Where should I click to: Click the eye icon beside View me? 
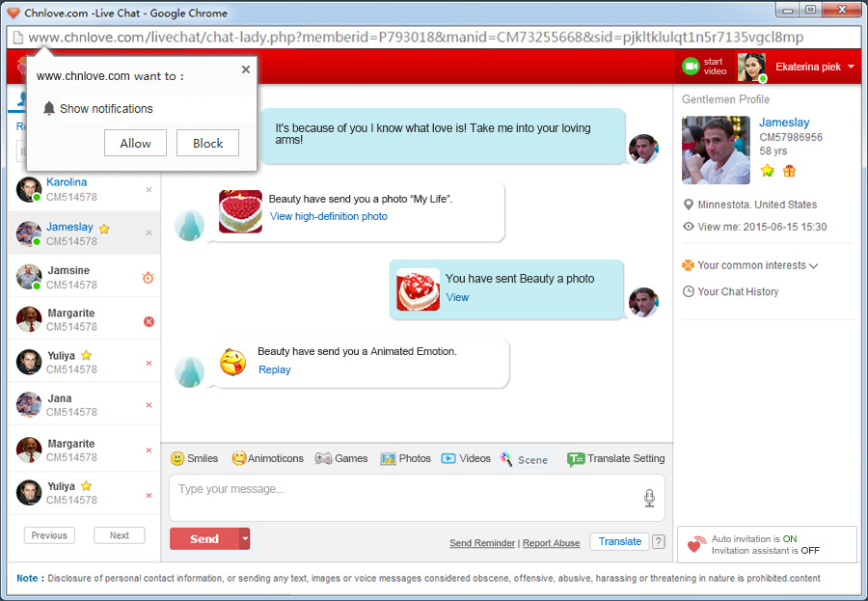[688, 227]
